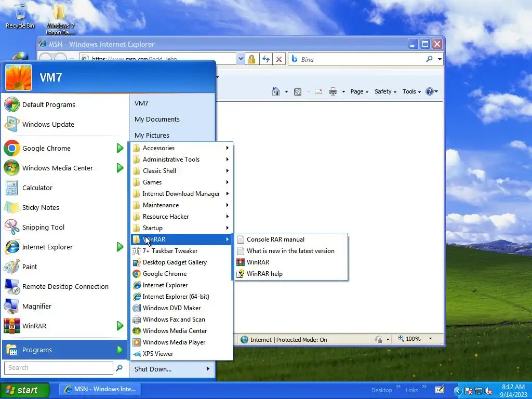The width and height of the screenshot is (532, 399).
Task: Click the start menu search magnifier icon
Action: click(119, 368)
